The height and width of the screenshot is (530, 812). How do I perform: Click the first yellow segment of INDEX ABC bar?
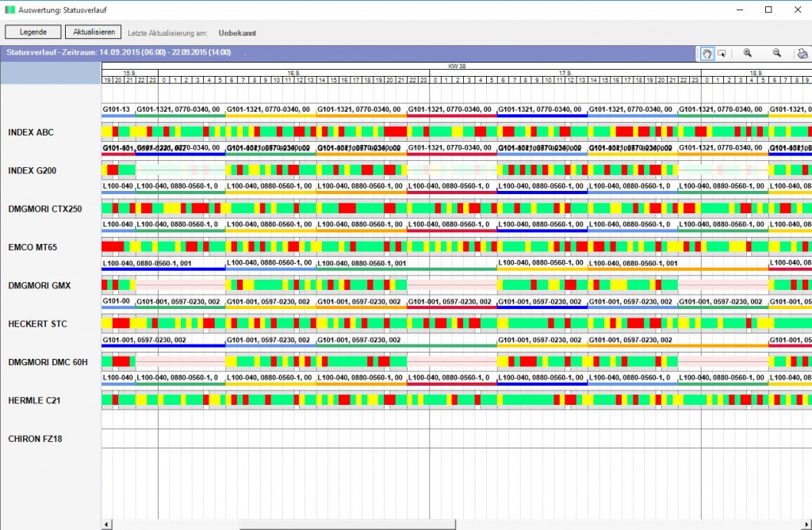point(107,132)
